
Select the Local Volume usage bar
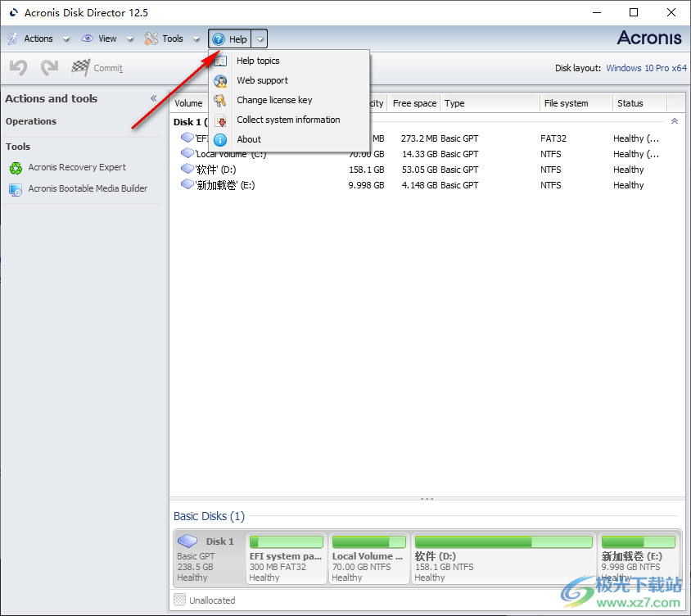point(369,541)
